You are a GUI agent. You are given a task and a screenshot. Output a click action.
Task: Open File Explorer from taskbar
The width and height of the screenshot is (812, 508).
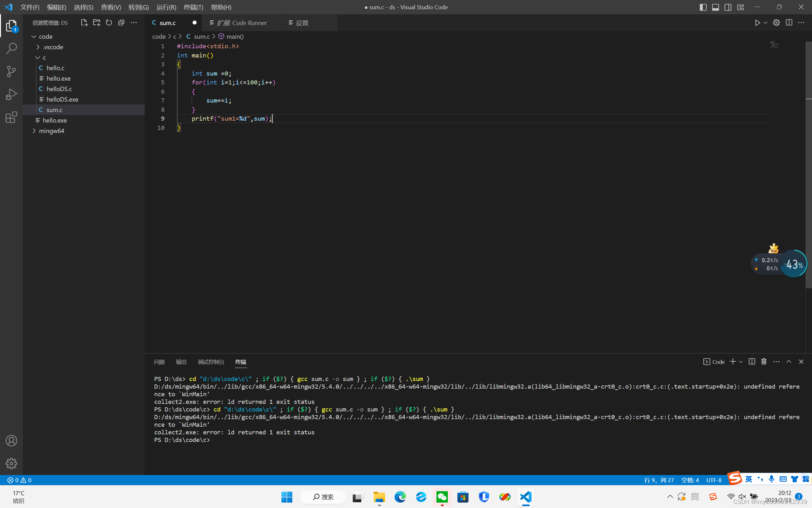point(379,497)
